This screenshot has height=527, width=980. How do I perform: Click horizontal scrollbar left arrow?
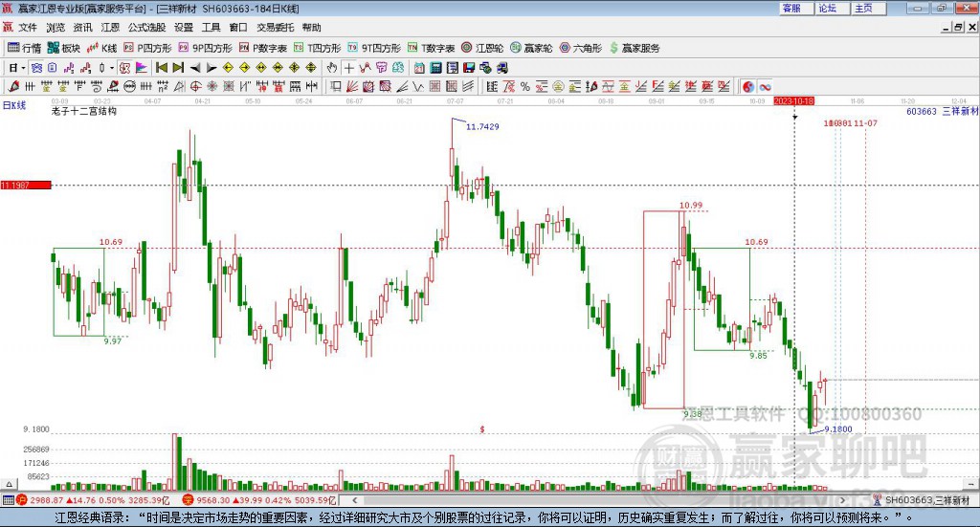point(354,500)
